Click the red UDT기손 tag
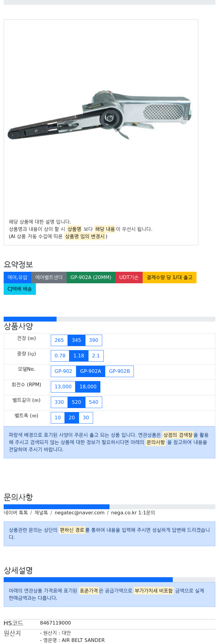Image resolution: width=219 pixels, height=644 pixels. (x=129, y=277)
